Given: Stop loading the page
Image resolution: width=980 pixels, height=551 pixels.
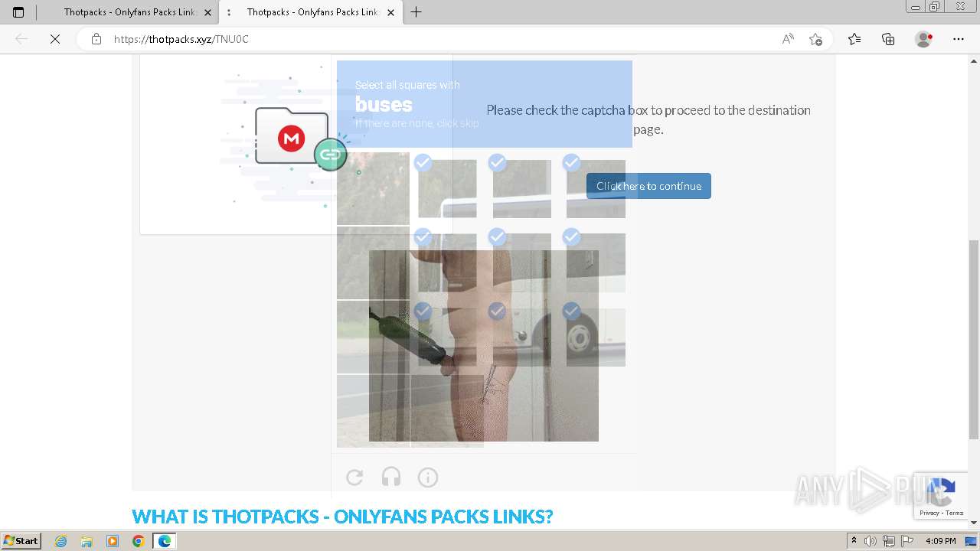Looking at the screenshot, I should (55, 39).
